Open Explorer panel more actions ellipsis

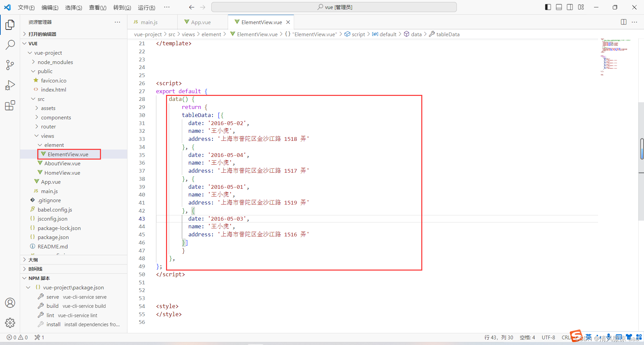pyautogui.click(x=117, y=22)
